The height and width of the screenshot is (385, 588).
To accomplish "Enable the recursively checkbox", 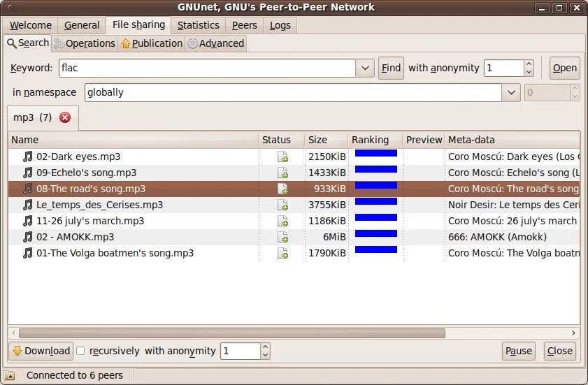I will click(x=80, y=351).
